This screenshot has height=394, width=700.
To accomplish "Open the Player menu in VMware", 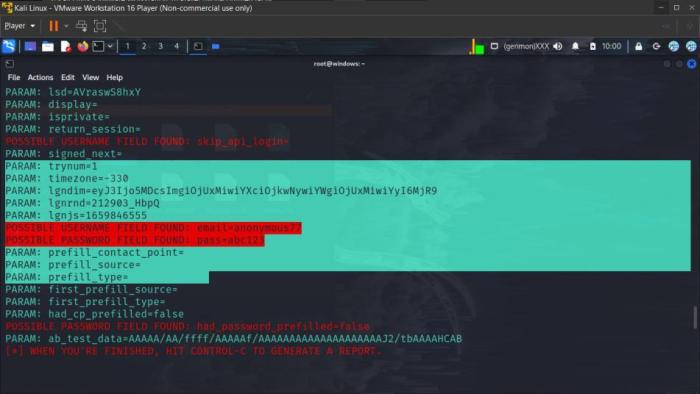I will (x=19, y=26).
